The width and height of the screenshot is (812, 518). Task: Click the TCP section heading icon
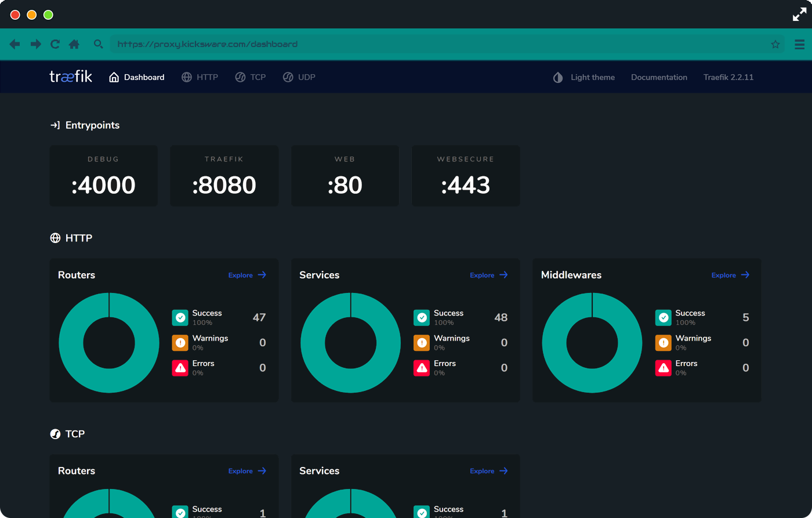coord(55,434)
